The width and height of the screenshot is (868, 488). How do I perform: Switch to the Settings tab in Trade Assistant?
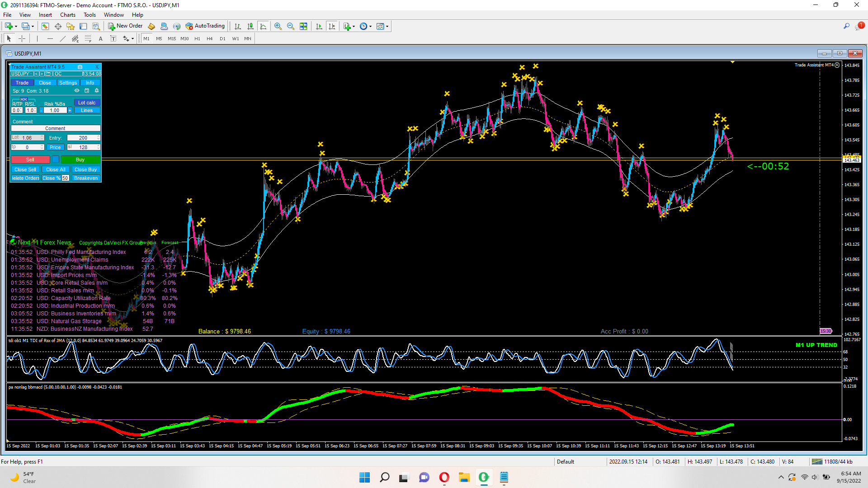click(x=68, y=83)
